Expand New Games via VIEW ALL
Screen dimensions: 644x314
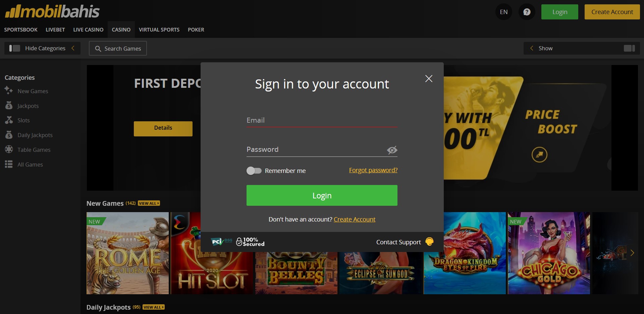click(149, 203)
